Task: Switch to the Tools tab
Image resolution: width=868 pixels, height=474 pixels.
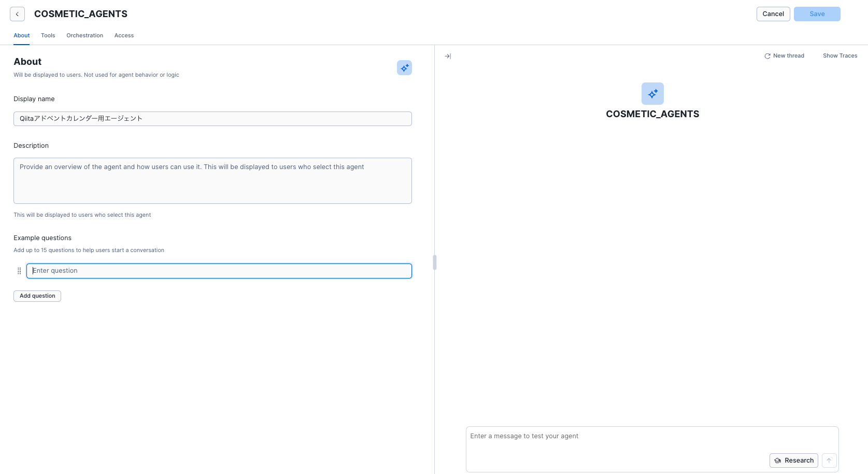Action: click(x=48, y=35)
